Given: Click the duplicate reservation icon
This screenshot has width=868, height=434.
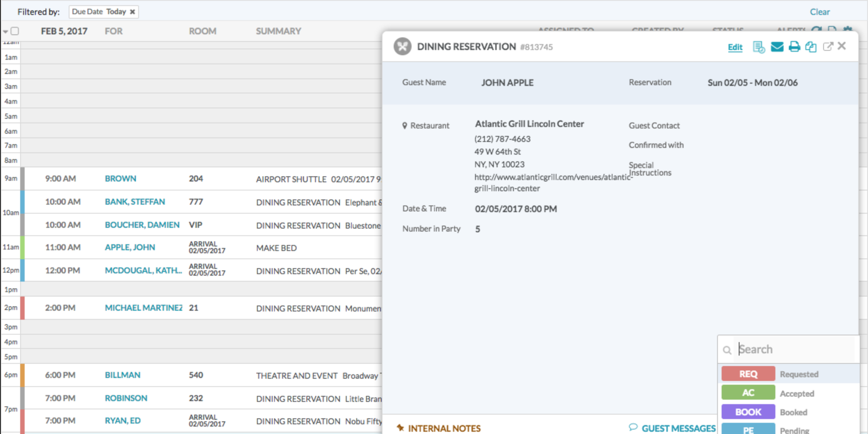Looking at the screenshot, I should click(810, 47).
